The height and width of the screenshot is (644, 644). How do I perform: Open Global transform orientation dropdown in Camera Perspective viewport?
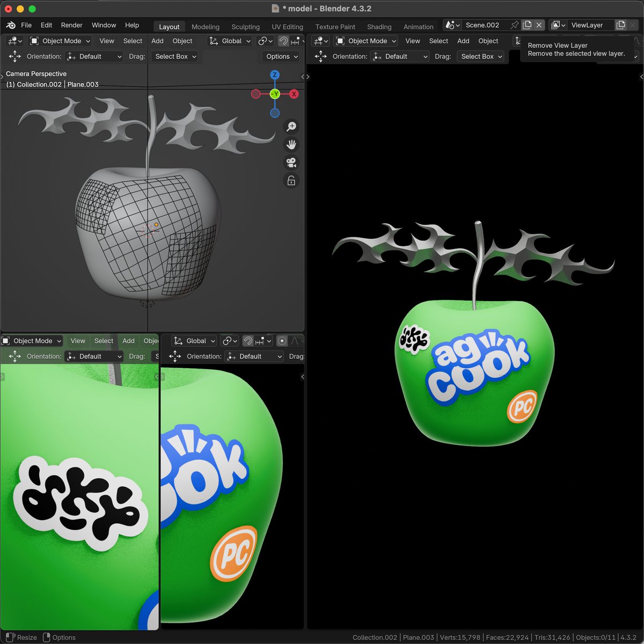(230, 41)
